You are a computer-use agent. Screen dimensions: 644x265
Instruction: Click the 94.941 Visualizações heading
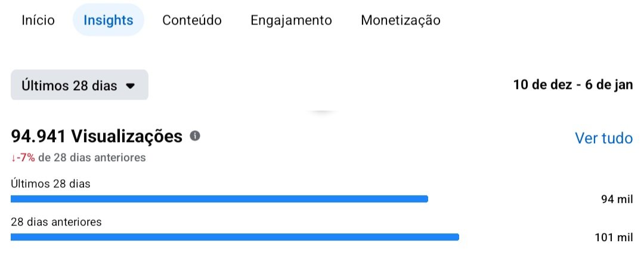coord(97,137)
